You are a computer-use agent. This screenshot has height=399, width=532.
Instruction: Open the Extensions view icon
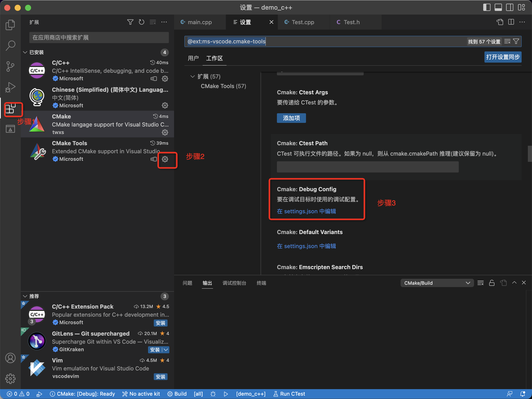pyautogui.click(x=10, y=109)
